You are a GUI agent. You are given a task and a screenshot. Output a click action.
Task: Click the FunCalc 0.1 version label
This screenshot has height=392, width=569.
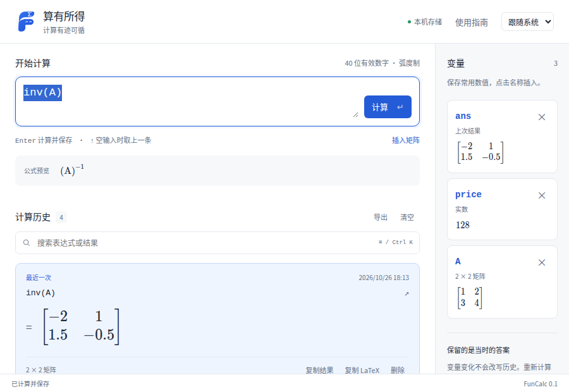[541, 384]
